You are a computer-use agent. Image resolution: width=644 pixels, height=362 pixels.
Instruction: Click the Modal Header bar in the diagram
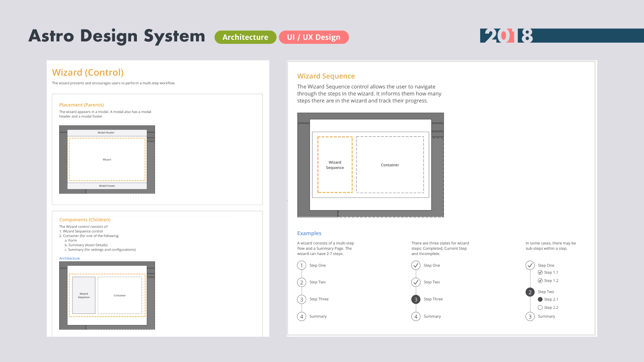107,132
